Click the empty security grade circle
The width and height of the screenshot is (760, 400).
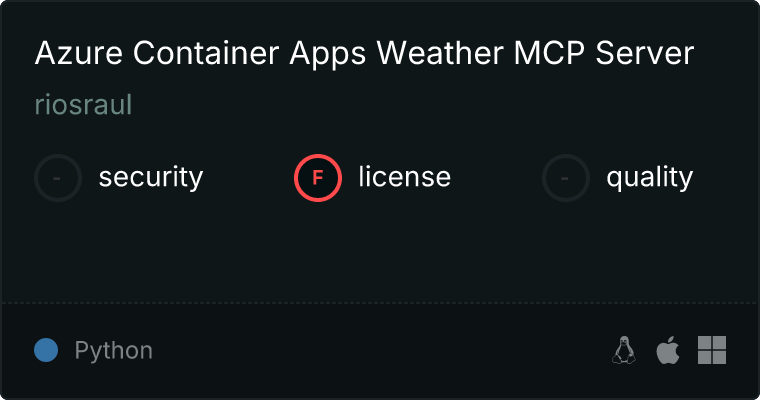pos(58,178)
